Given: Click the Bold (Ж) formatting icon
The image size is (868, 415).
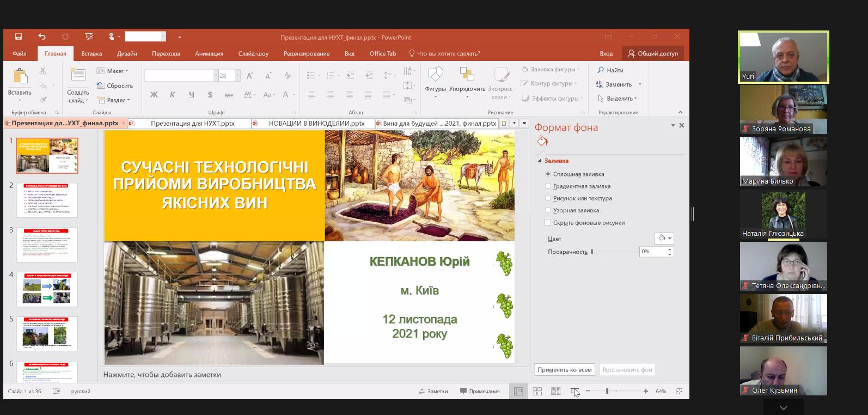Looking at the screenshot, I should (x=154, y=95).
